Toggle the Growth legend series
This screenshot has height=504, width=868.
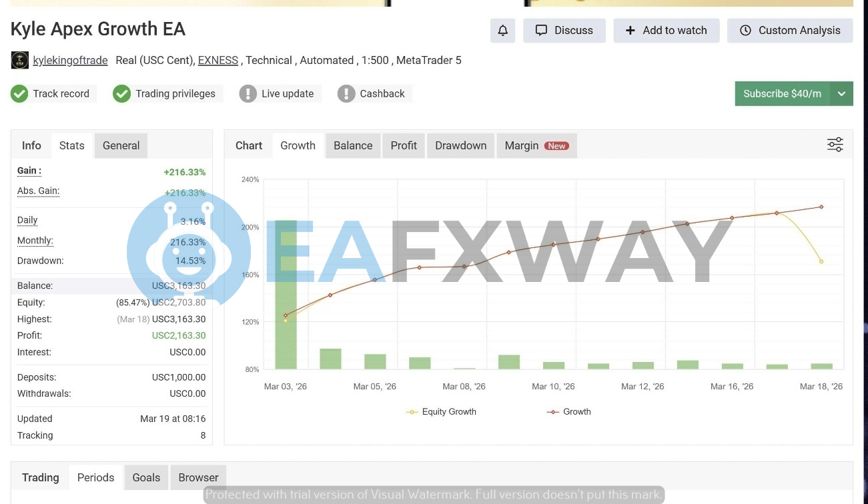pyautogui.click(x=568, y=412)
